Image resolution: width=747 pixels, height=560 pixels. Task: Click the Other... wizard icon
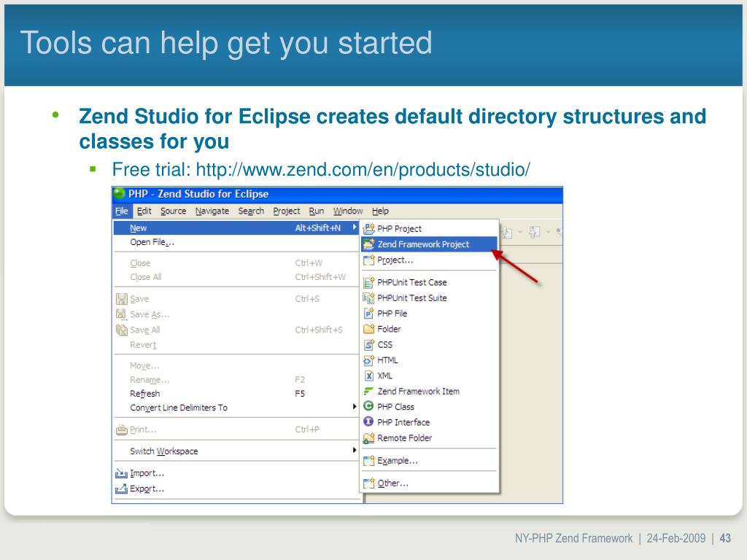[x=368, y=483]
